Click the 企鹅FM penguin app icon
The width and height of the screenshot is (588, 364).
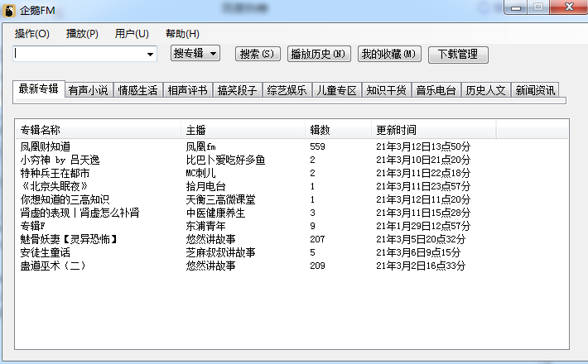(9, 10)
